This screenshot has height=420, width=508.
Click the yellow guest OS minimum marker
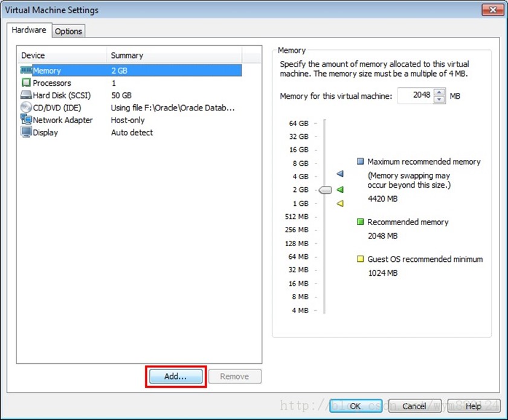pyautogui.click(x=340, y=203)
